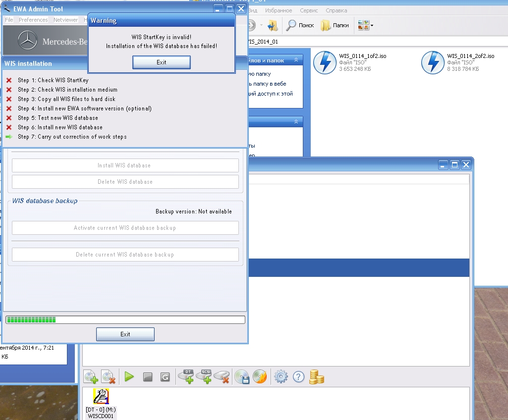Click the Remove Image icon in Daemon Tools
The width and height of the screenshot is (508, 420).
pyautogui.click(x=109, y=377)
